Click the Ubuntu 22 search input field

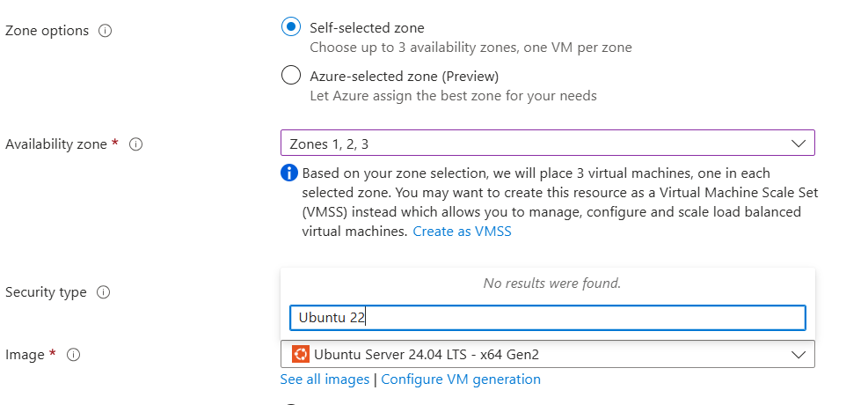[x=547, y=318]
